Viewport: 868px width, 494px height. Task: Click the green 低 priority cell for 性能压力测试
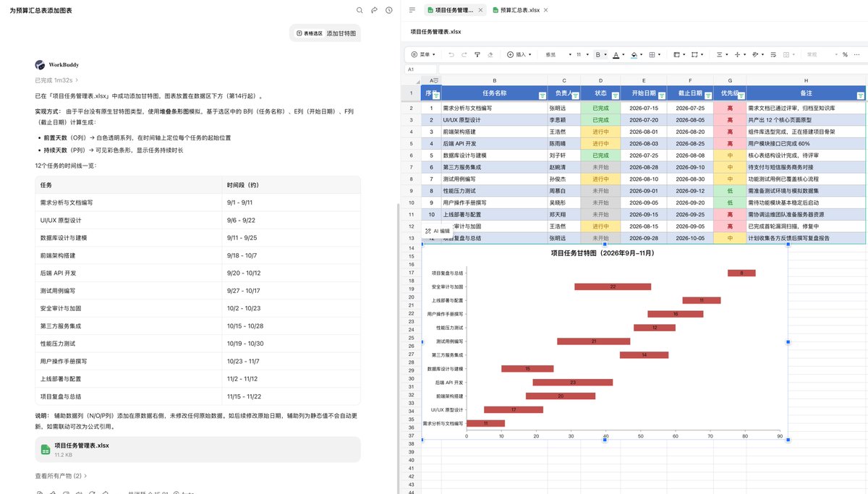point(730,191)
